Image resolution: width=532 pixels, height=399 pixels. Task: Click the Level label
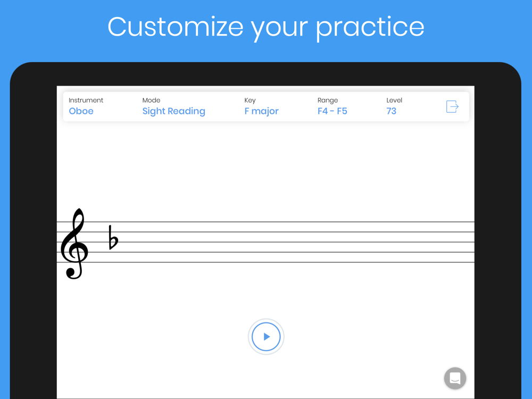[x=394, y=100]
